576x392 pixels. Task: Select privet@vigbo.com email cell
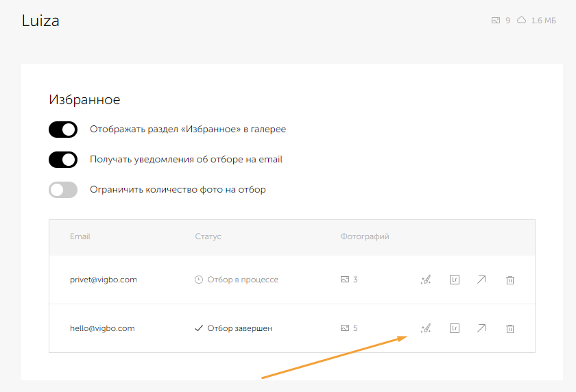(x=104, y=280)
